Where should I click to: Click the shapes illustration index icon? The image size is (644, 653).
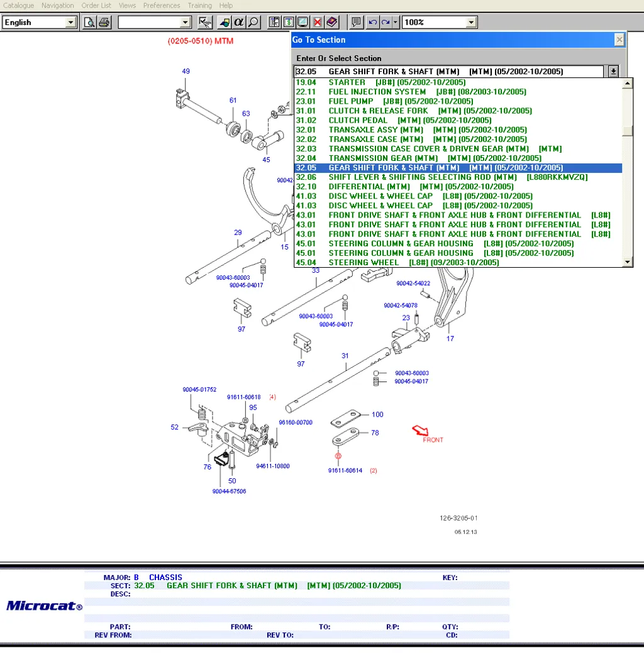pyautogui.click(x=225, y=22)
